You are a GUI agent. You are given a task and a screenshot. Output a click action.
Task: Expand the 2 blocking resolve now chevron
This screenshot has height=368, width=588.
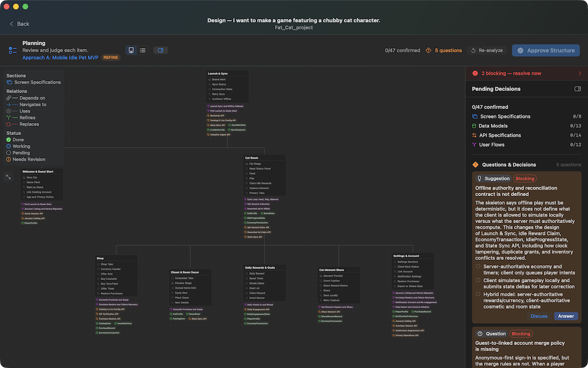[x=580, y=73]
